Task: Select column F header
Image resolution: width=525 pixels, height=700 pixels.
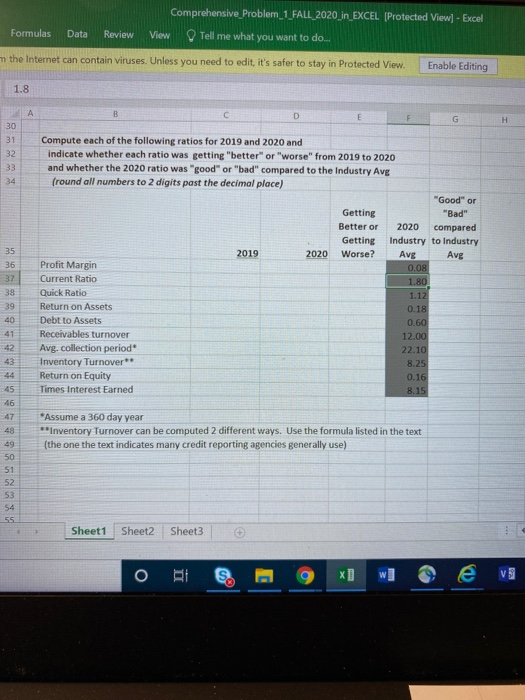Action: 408,118
